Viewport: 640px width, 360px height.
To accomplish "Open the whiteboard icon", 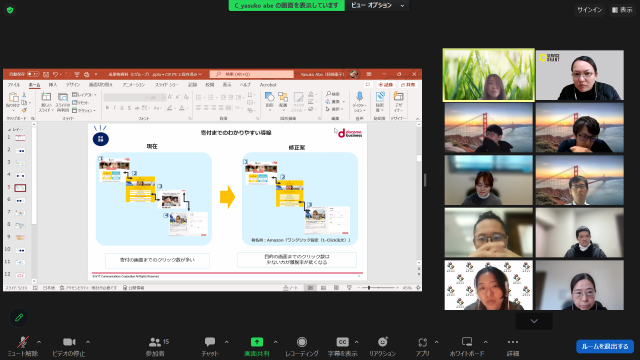I will (x=467, y=341).
